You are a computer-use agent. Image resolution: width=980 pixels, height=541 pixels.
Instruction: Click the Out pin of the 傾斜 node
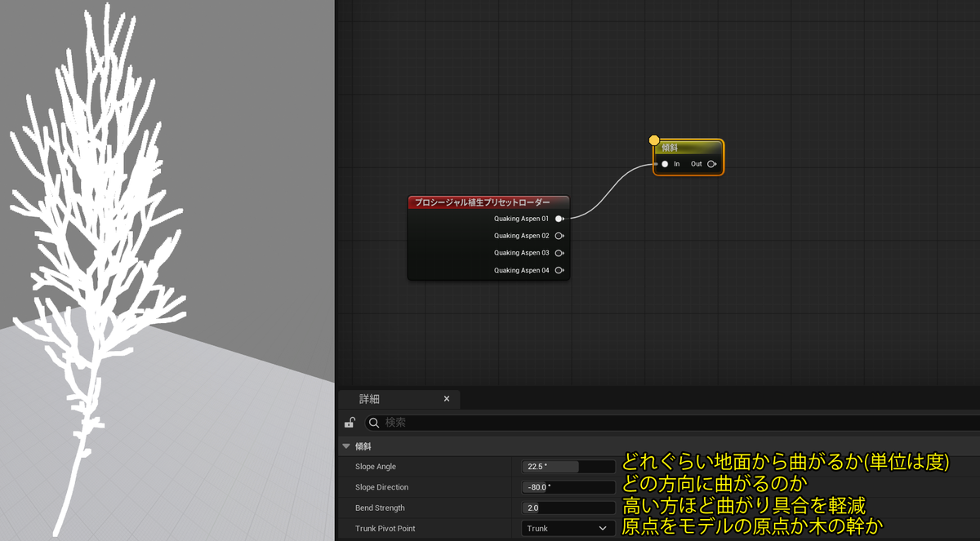click(711, 164)
